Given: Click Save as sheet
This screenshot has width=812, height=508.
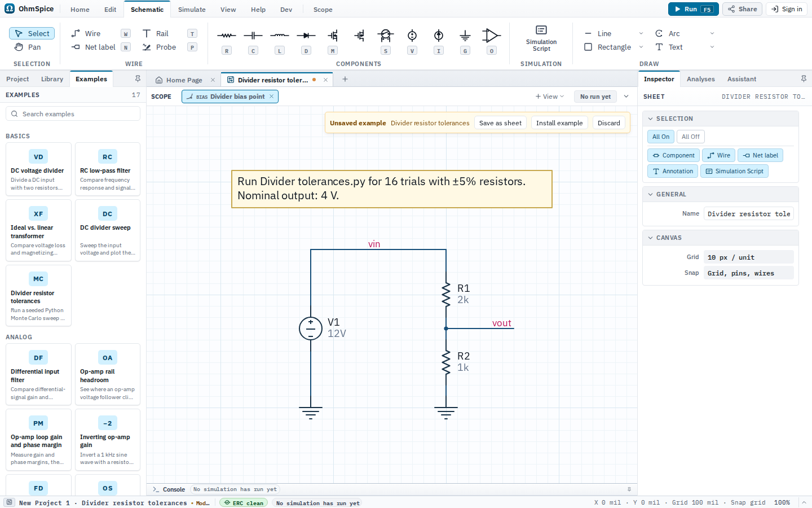Looking at the screenshot, I should pyautogui.click(x=500, y=123).
